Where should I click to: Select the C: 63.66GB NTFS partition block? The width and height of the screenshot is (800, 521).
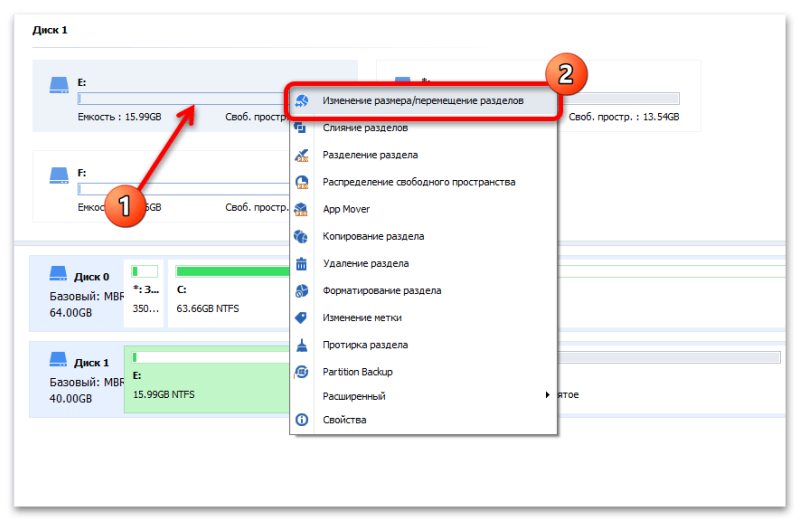tap(229, 293)
